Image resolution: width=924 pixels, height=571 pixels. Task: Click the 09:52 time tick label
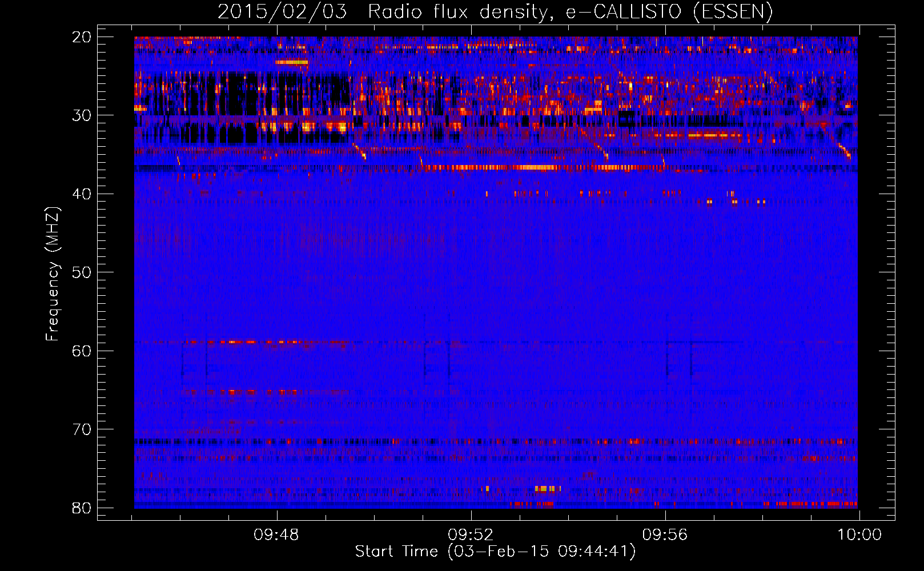[471, 535]
